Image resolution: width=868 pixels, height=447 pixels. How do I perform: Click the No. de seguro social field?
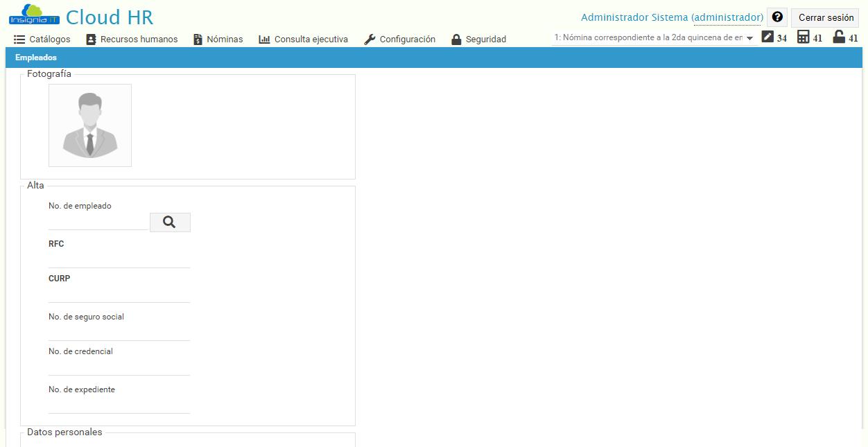pos(118,333)
